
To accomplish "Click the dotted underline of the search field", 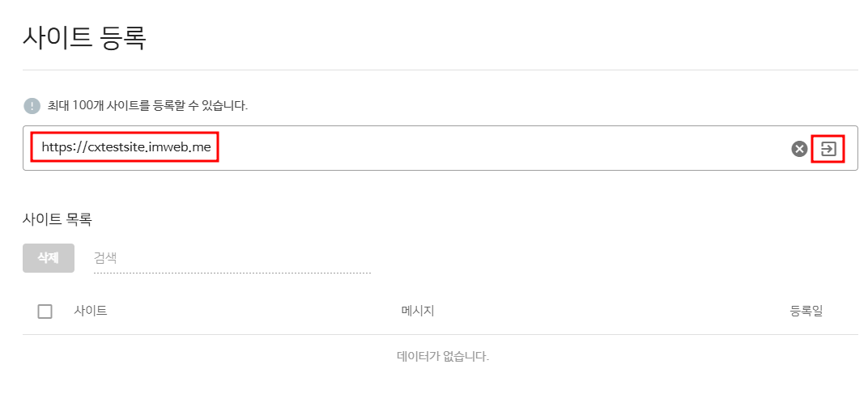I will coord(232,273).
